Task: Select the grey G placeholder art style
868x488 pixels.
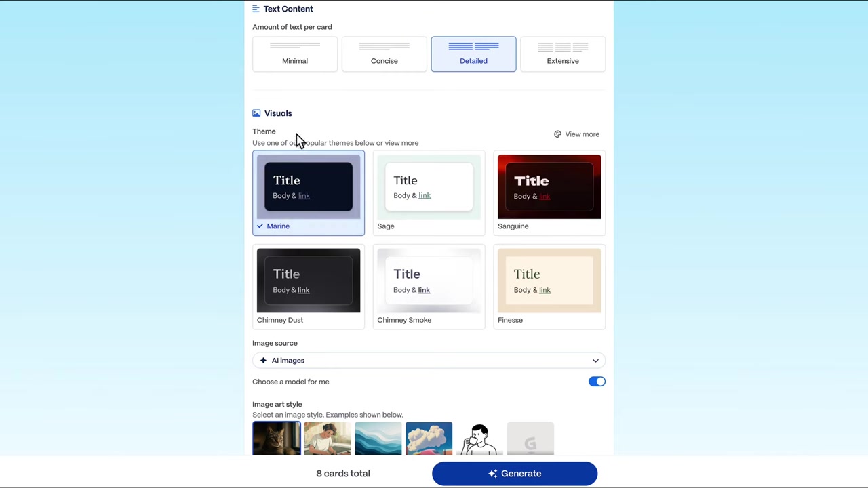Action: tap(530, 438)
